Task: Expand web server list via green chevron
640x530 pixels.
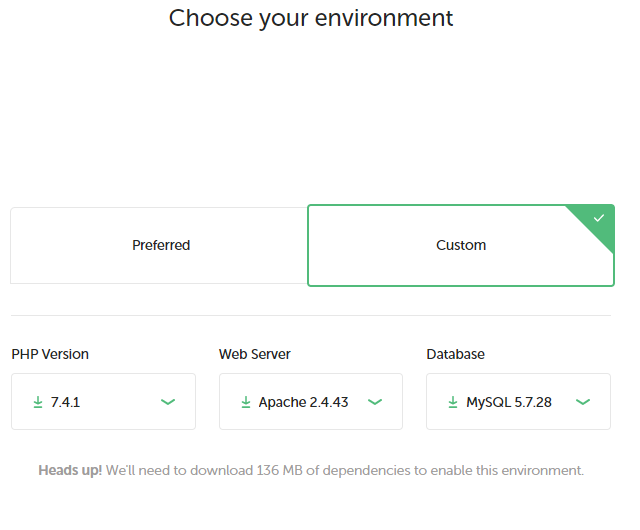Action: [375, 402]
